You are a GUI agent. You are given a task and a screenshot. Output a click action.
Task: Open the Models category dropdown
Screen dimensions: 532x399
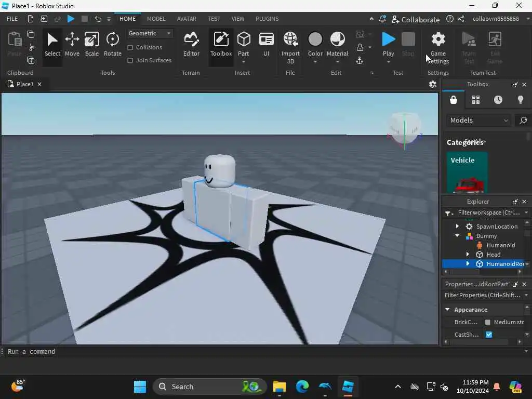(478, 121)
